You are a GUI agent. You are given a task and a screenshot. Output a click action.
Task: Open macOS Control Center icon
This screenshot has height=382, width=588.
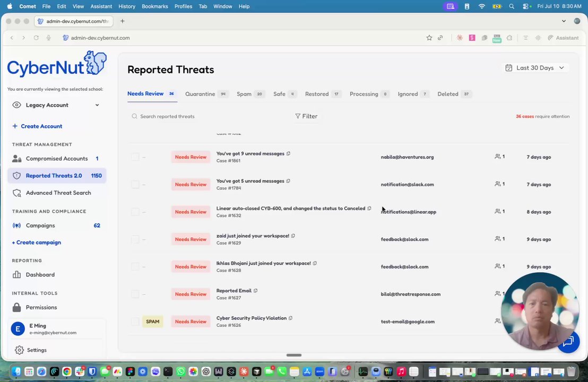point(527,6)
